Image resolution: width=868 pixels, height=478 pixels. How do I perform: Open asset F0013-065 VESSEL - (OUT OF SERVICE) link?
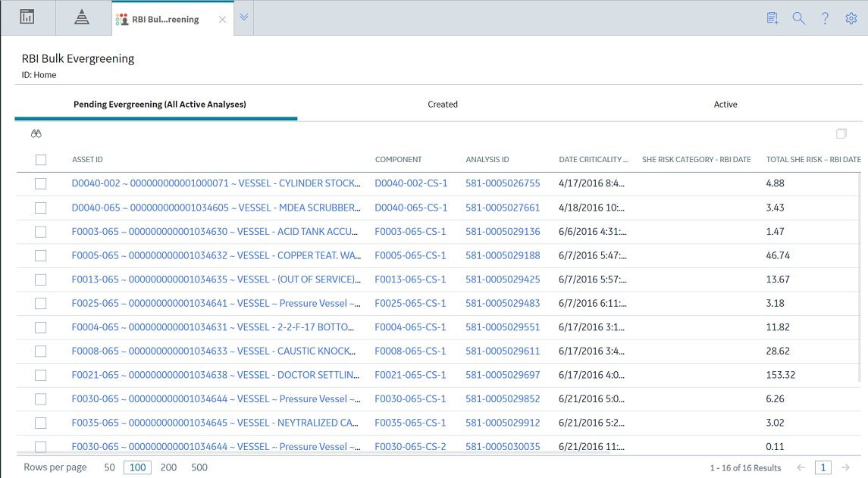pyautogui.click(x=216, y=280)
